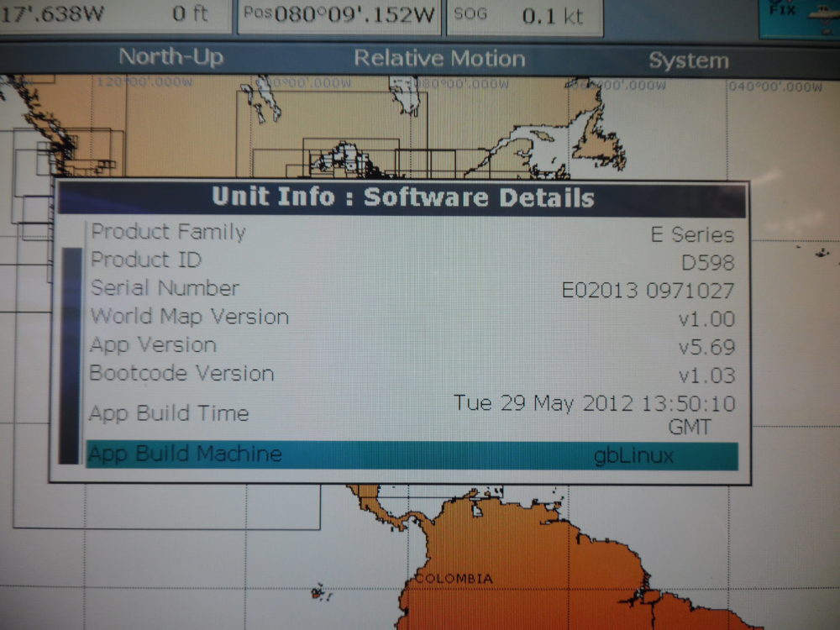Choose the Relative Motion option
The height and width of the screenshot is (630, 840).
tap(439, 59)
